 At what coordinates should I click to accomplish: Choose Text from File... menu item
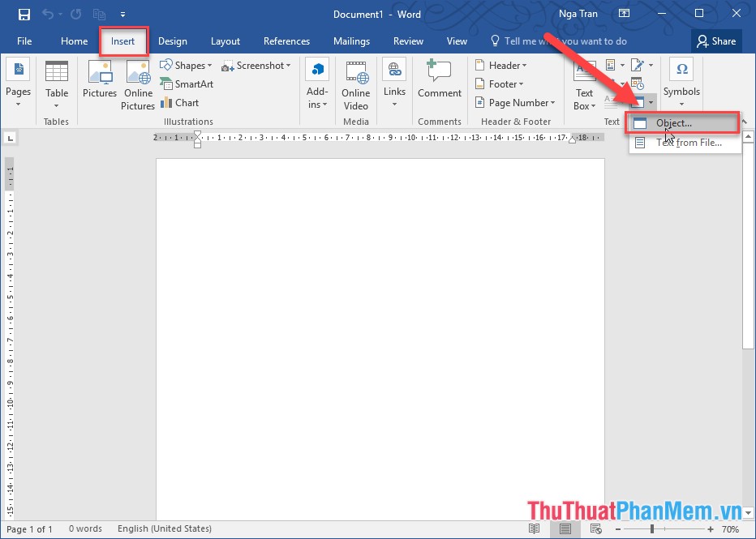tap(685, 143)
